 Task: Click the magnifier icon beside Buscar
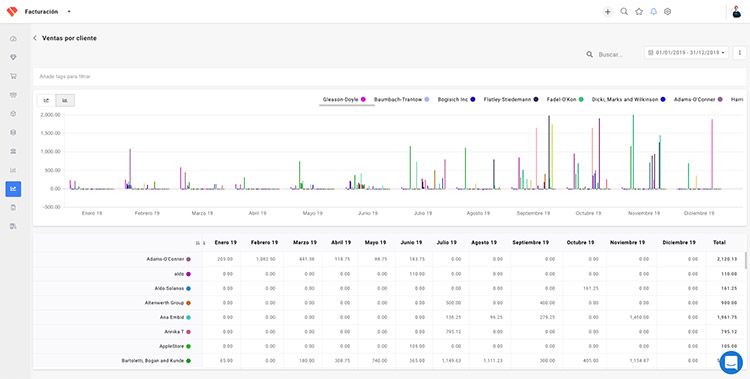590,55
